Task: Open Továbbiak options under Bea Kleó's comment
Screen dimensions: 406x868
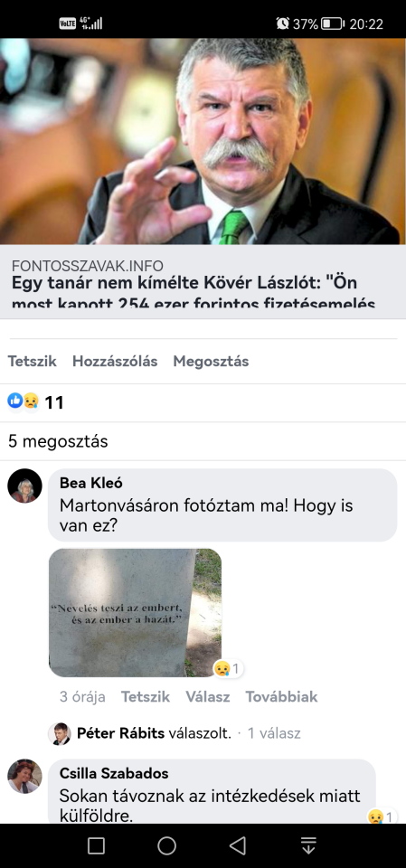Action: click(281, 696)
